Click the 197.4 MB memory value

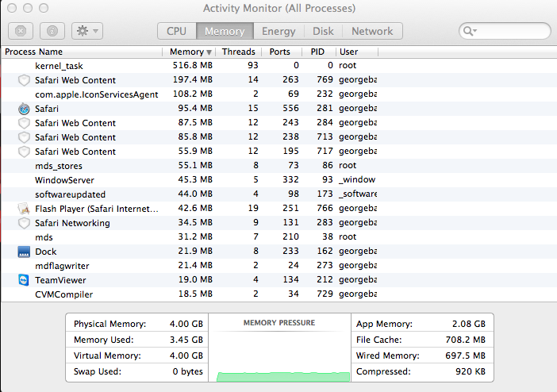point(193,79)
